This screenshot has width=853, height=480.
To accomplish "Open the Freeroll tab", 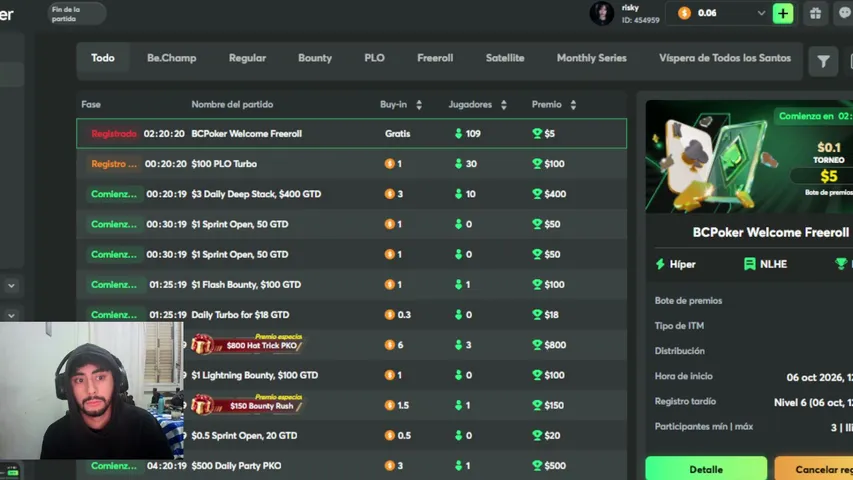I will tap(435, 58).
